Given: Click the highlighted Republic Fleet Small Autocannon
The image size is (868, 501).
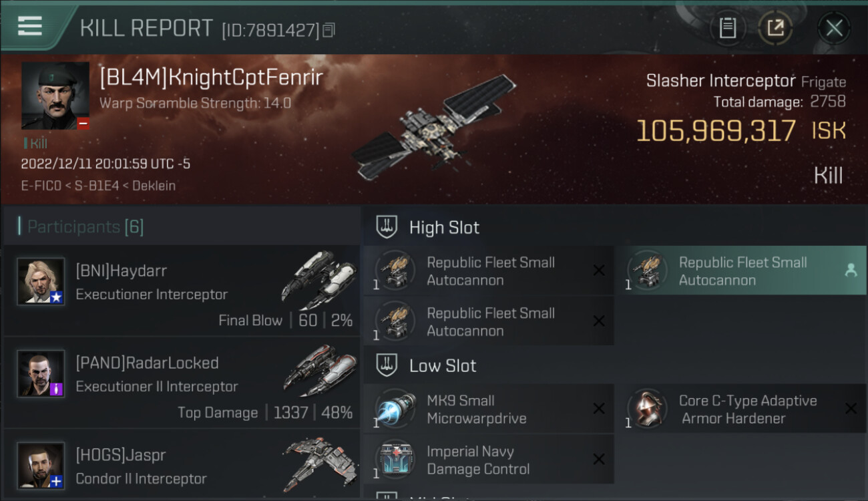Looking at the screenshot, I should click(740, 271).
